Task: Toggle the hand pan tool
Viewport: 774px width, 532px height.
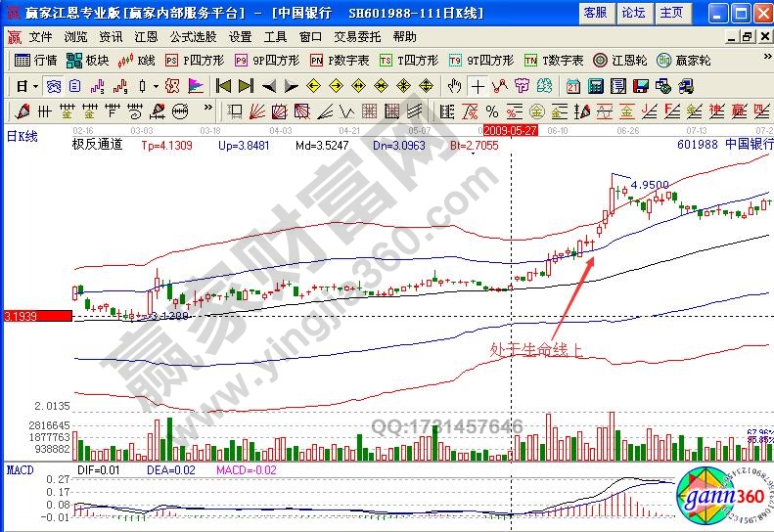Action: pos(454,85)
